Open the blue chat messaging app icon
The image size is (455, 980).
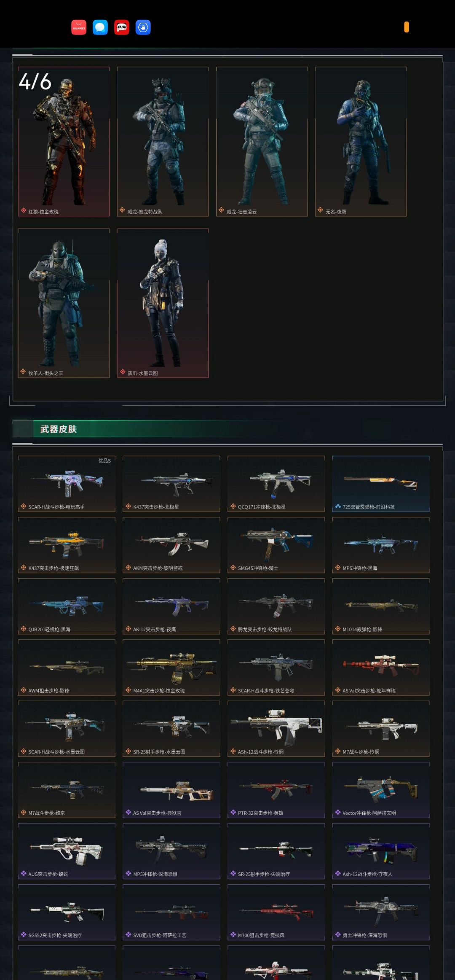pos(100,27)
